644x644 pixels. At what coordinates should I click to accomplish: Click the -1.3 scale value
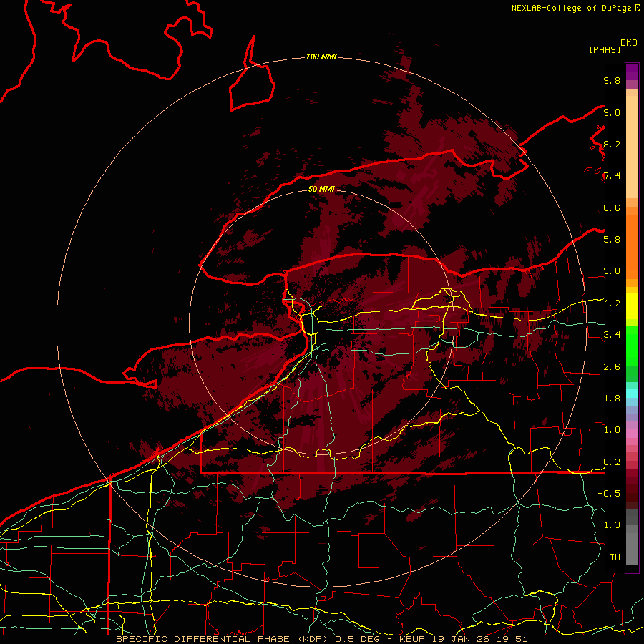click(x=609, y=525)
